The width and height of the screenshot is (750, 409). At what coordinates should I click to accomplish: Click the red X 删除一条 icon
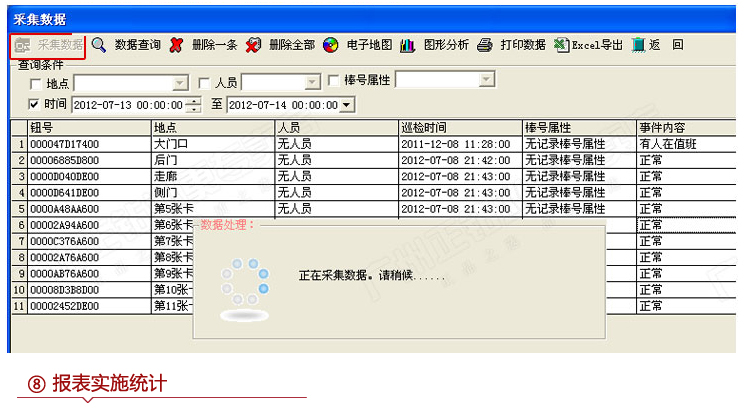(x=176, y=45)
